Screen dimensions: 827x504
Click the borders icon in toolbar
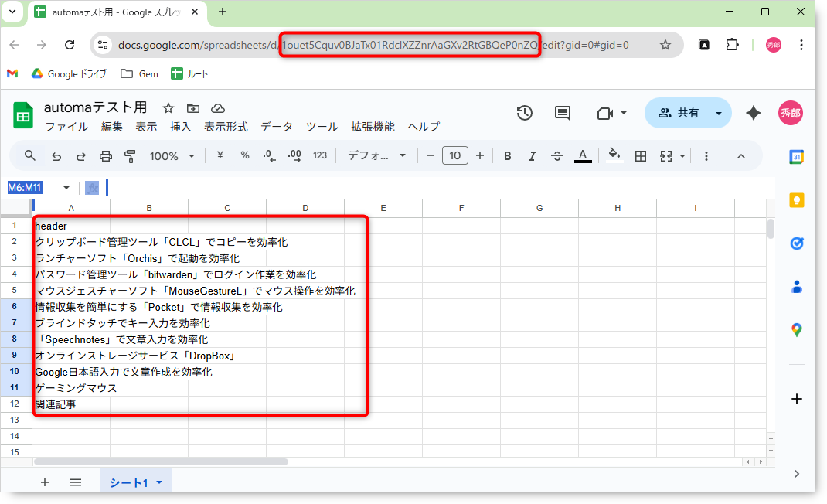(x=640, y=156)
